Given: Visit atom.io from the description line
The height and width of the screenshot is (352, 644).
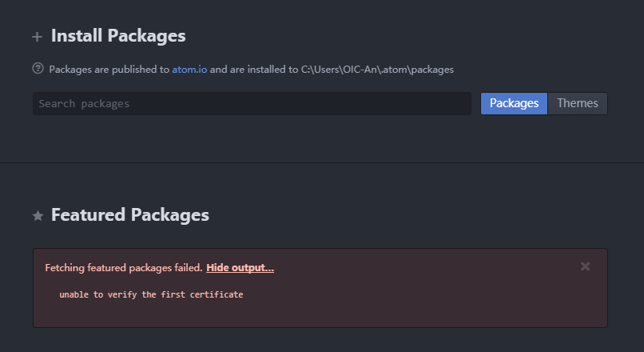Looking at the screenshot, I should coord(189,69).
